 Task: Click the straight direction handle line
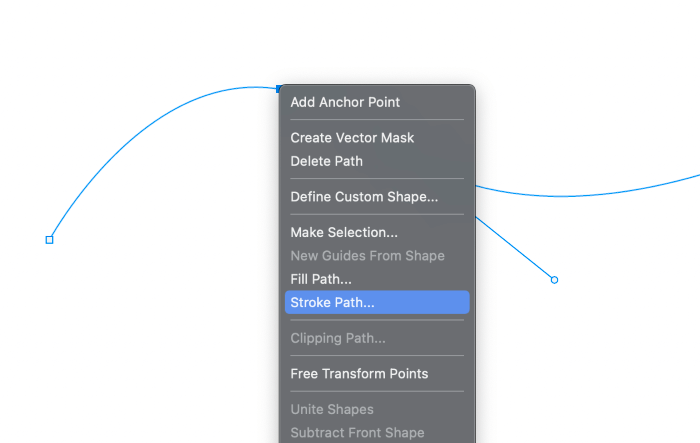click(515, 248)
